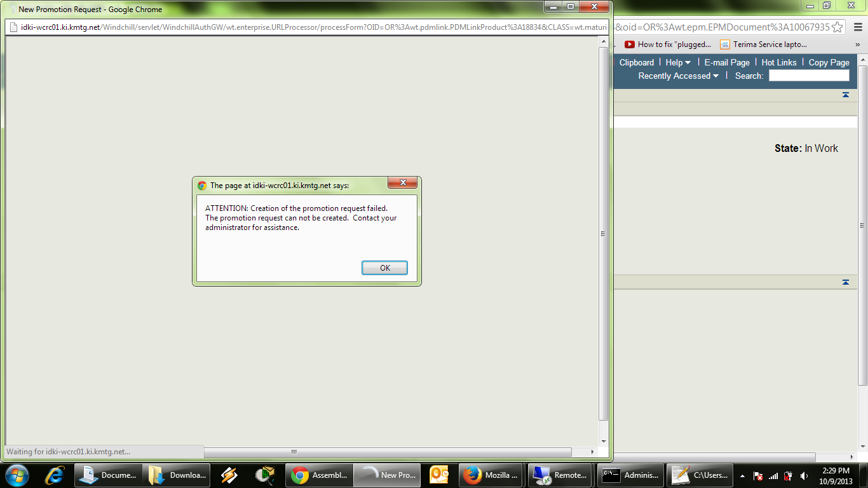Open the YouTube bookmark 'How to fix plugged'
868x488 pixels.
coord(668,44)
